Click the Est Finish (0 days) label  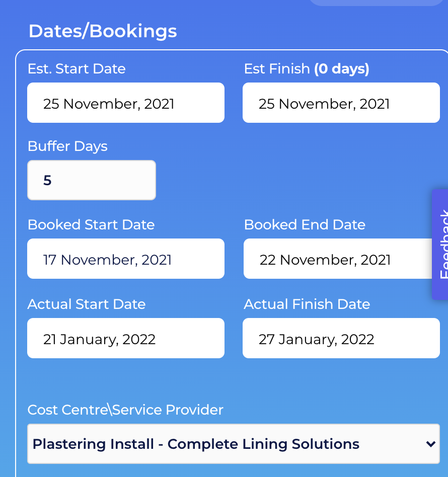(307, 69)
